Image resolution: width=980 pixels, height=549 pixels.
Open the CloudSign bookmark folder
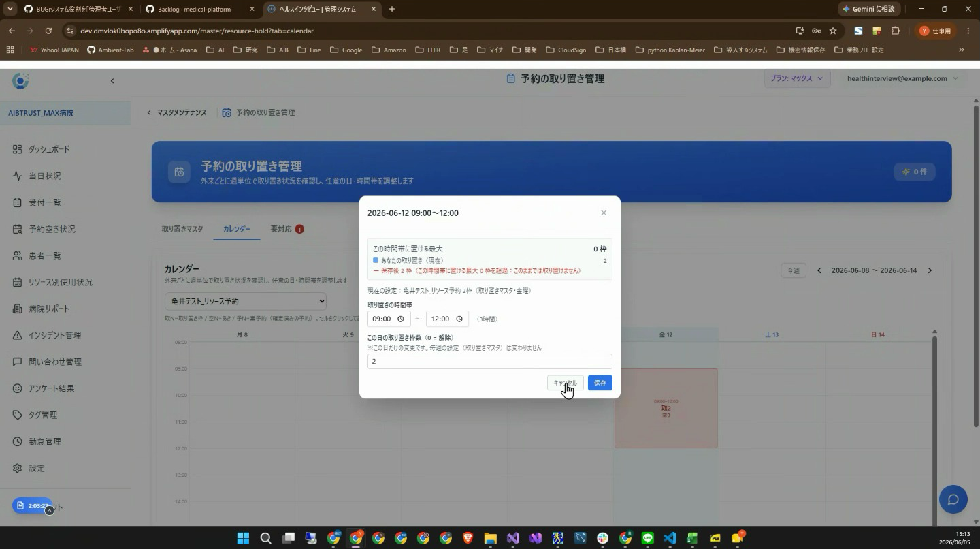pyautogui.click(x=566, y=50)
